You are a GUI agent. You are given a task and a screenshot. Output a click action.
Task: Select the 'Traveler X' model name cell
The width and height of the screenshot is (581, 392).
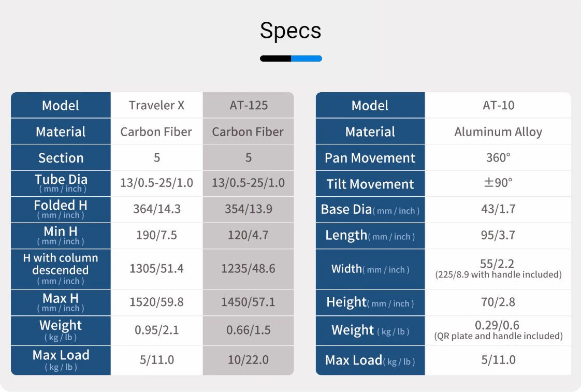click(x=157, y=105)
